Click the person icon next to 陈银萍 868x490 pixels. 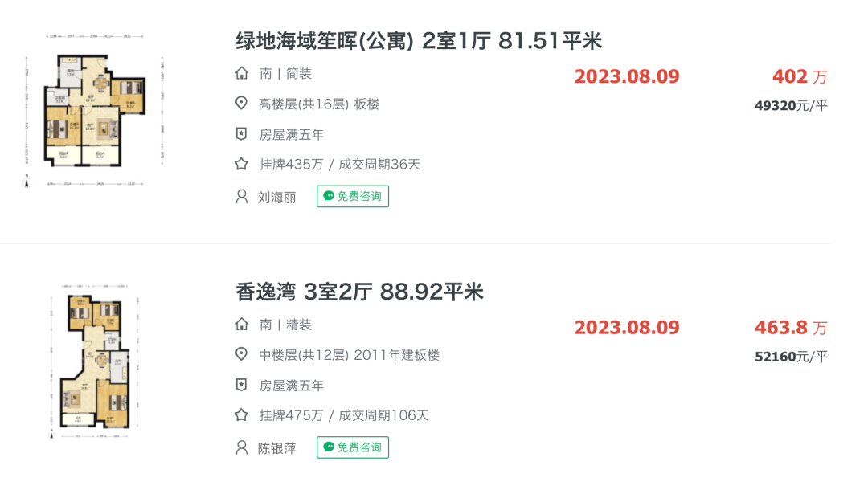pos(241,447)
